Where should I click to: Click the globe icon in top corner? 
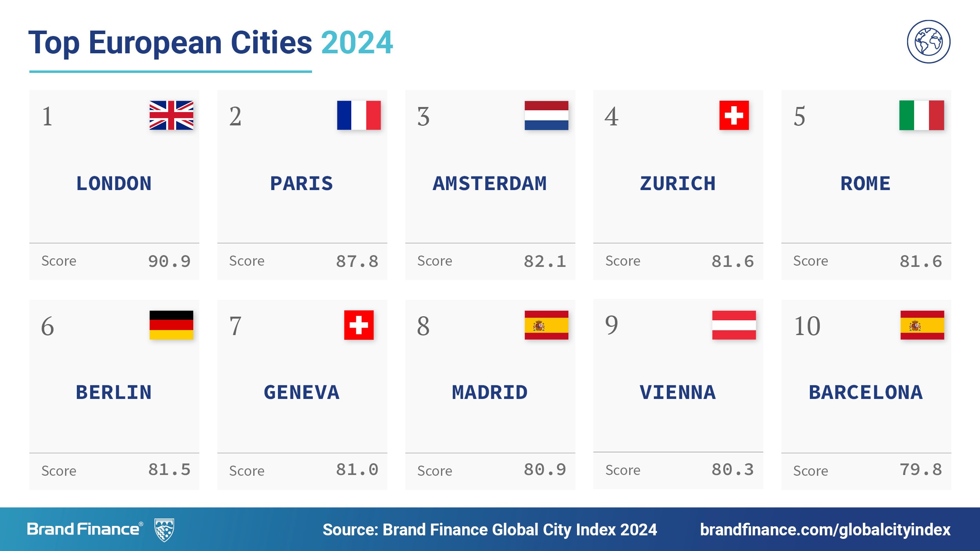point(928,42)
